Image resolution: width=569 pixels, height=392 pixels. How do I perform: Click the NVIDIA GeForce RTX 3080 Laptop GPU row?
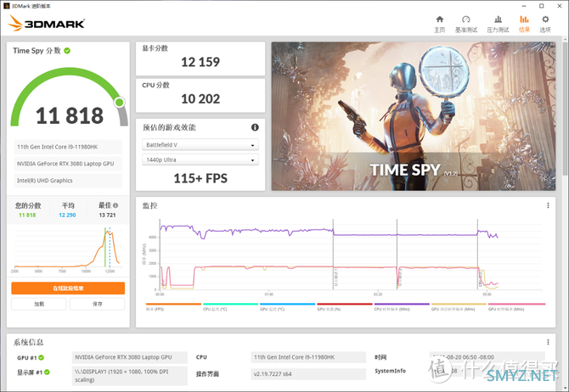68,164
